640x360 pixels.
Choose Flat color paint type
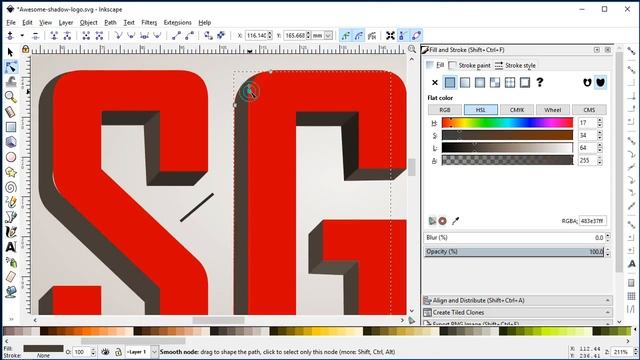tap(450, 82)
